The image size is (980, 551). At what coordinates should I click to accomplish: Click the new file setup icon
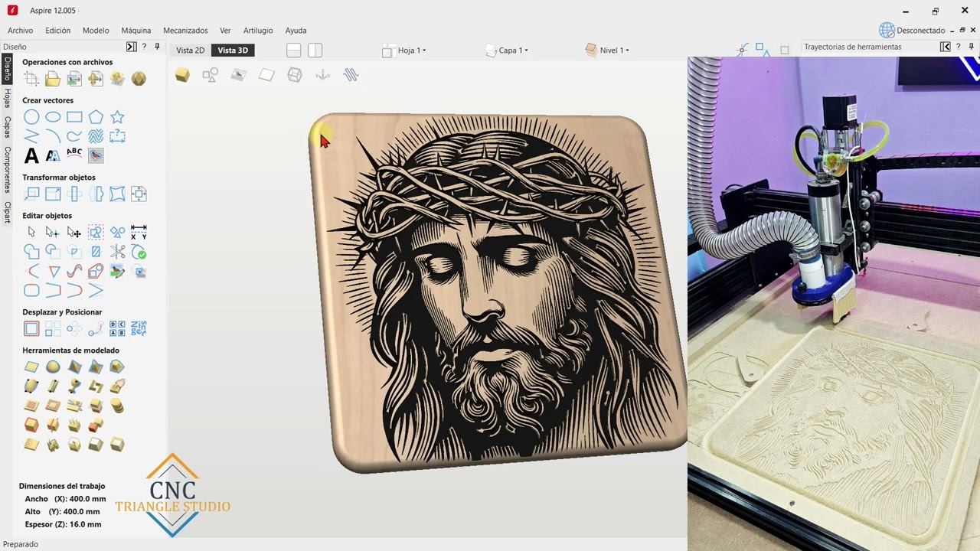pyautogui.click(x=31, y=79)
